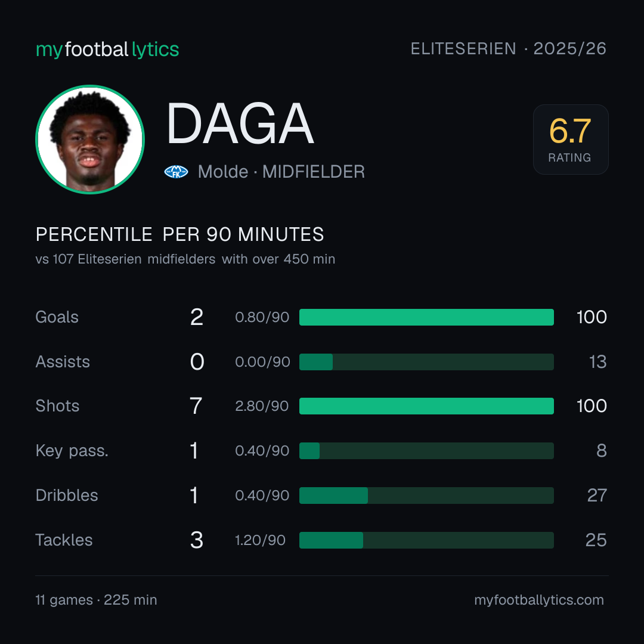Click the Percentile per 90 minutes heading
644x644 pixels.
click(x=180, y=234)
